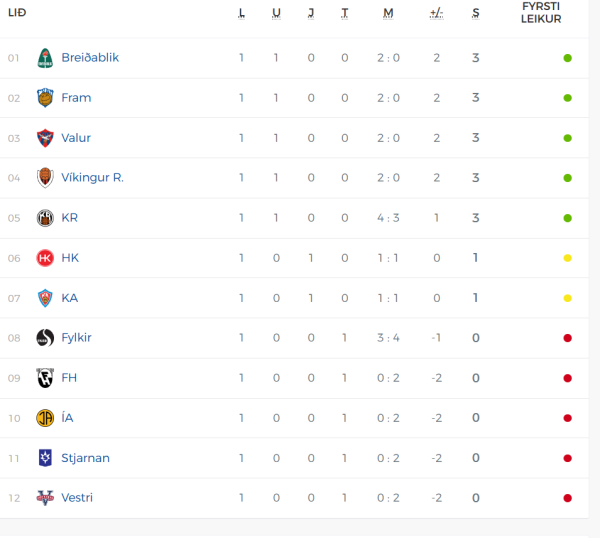The height and width of the screenshot is (538, 600).
Task: Click the Fylkir club crest
Action: coord(45,338)
